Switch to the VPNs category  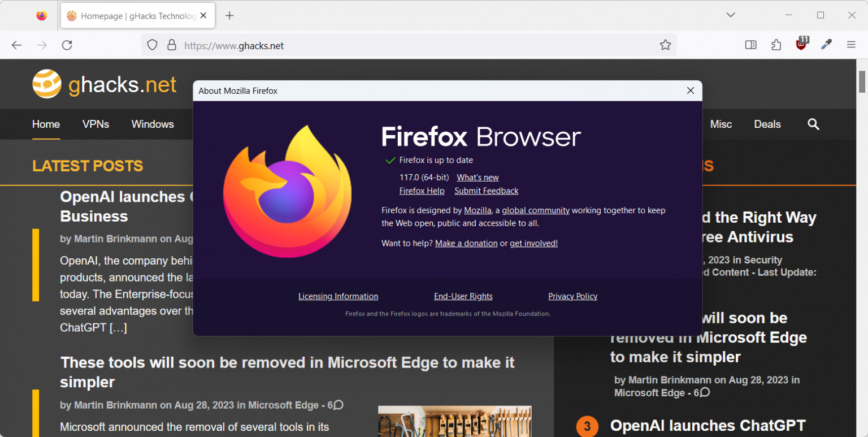[x=96, y=124]
